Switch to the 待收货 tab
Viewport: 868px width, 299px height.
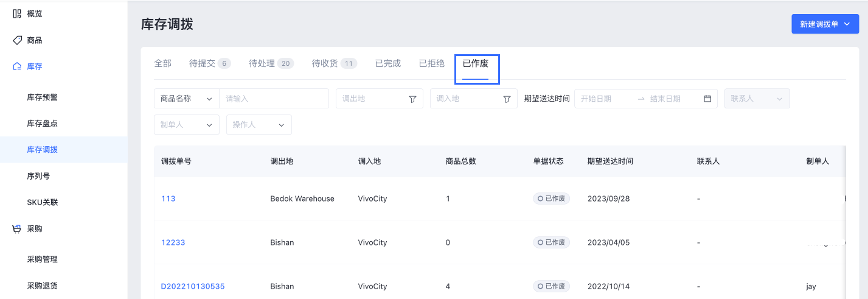coord(335,63)
